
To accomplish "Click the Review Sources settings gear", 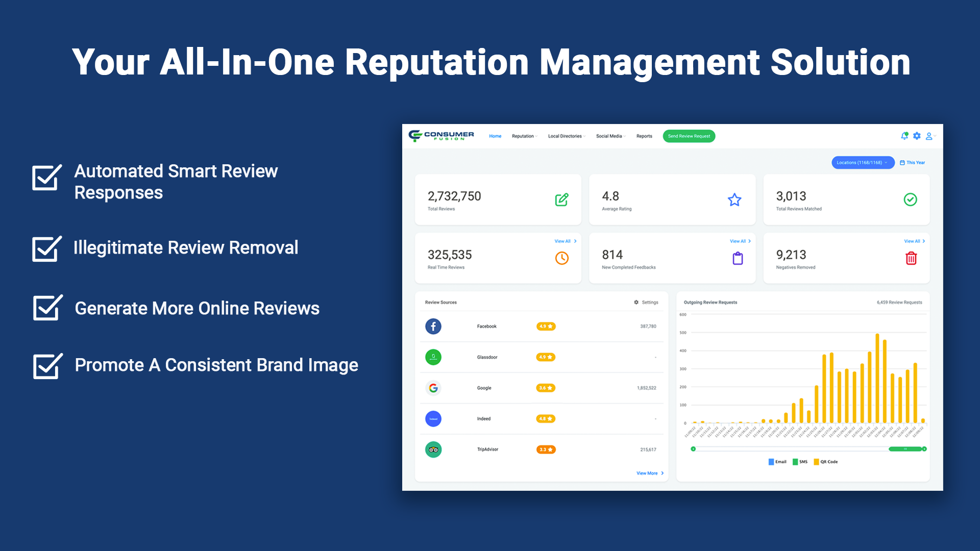I will point(636,302).
